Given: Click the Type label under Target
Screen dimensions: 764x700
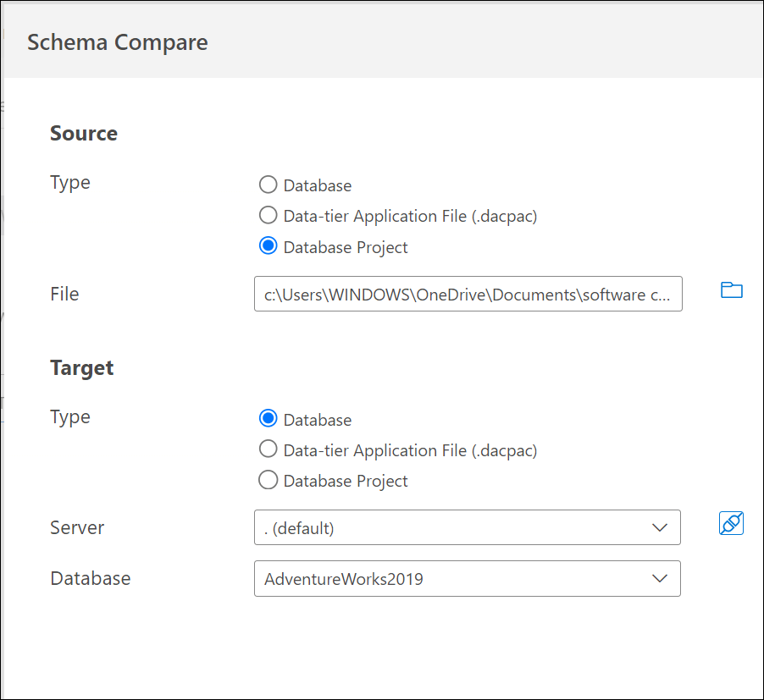Looking at the screenshot, I should tap(70, 416).
